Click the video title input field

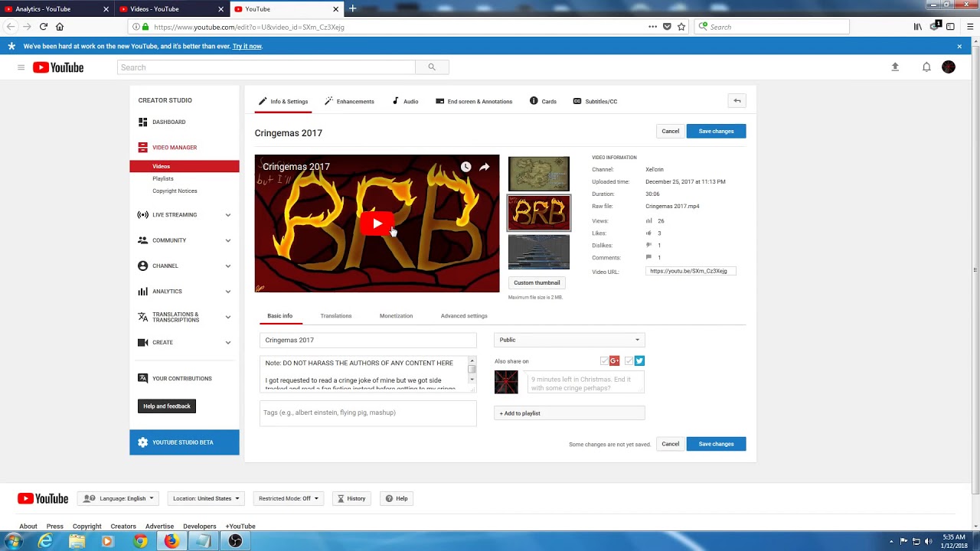point(368,340)
